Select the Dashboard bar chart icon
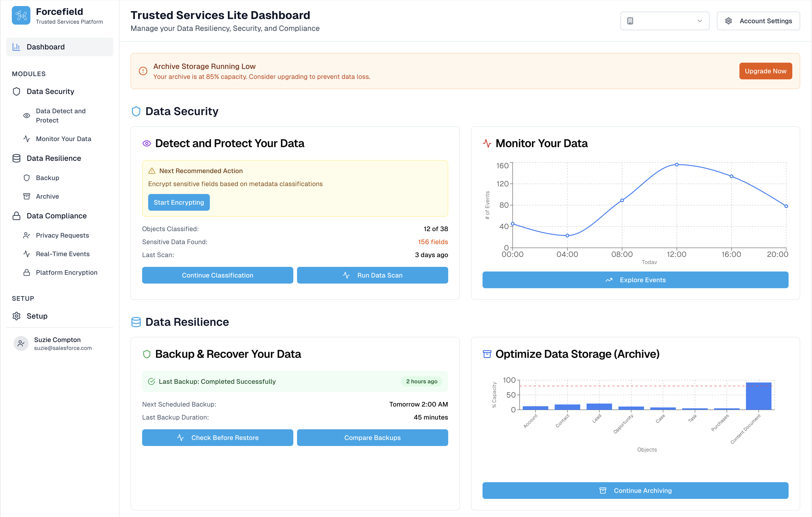Viewport: 812px width, 517px height. tap(16, 47)
